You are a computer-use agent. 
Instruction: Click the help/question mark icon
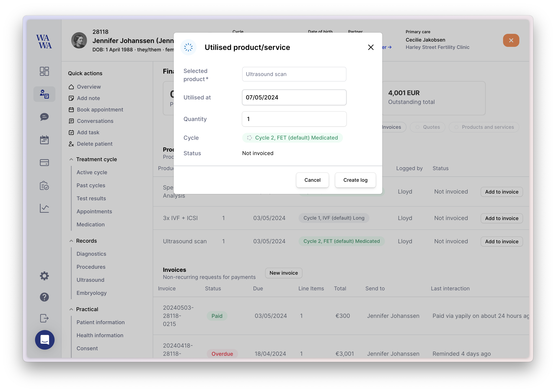coord(44,296)
